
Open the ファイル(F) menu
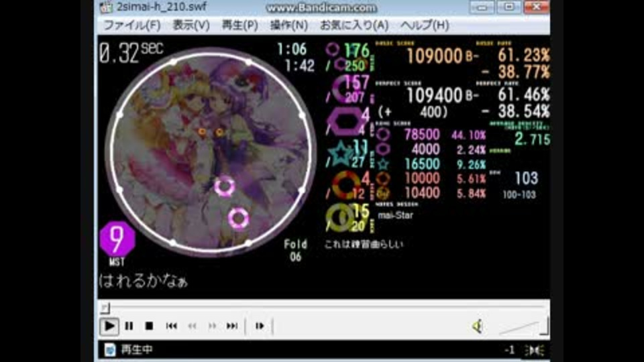[x=132, y=25]
